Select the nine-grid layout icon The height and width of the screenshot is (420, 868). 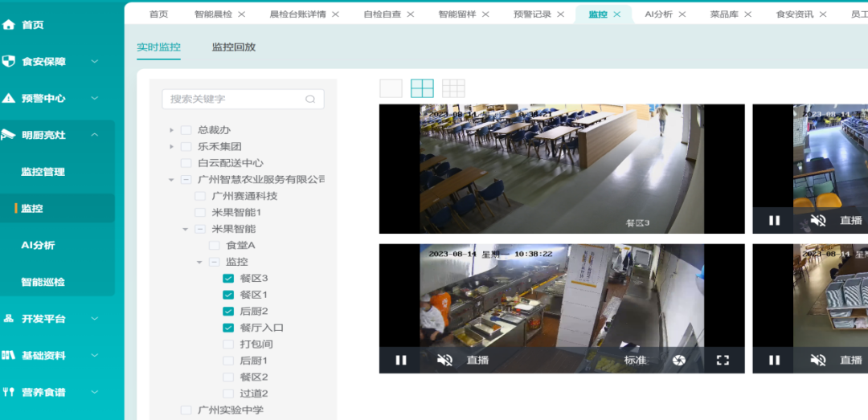click(453, 88)
